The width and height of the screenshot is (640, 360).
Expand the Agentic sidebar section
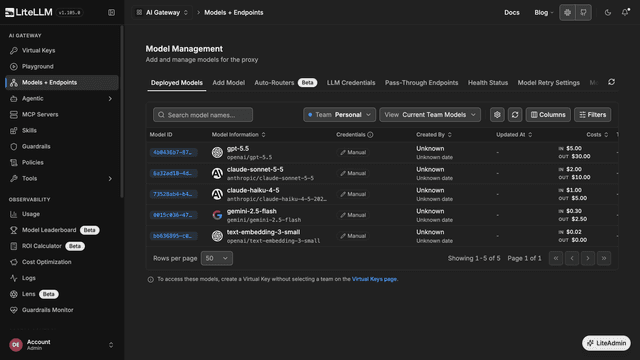(62, 98)
